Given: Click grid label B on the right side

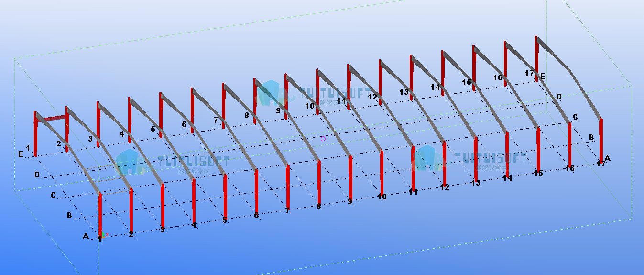Looking at the screenshot, I should [x=591, y=137].
